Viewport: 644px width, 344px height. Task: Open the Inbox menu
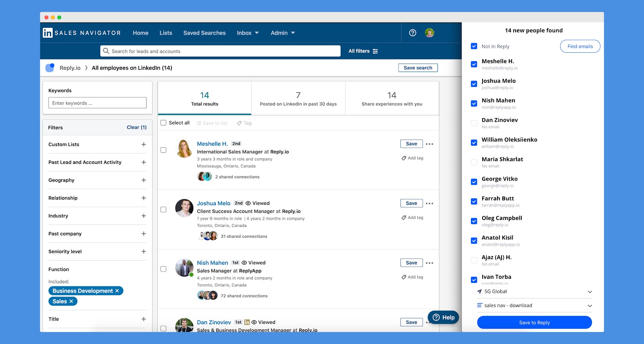pos(248,33)
